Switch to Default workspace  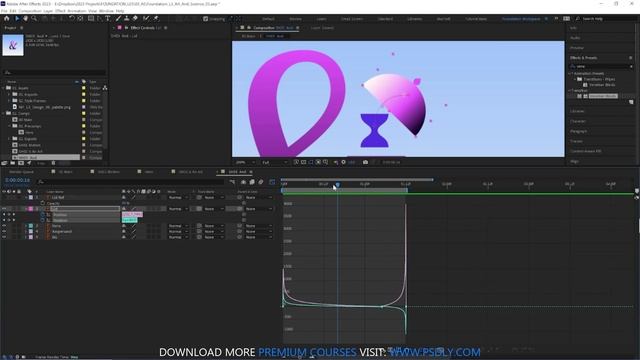point(268,19)
